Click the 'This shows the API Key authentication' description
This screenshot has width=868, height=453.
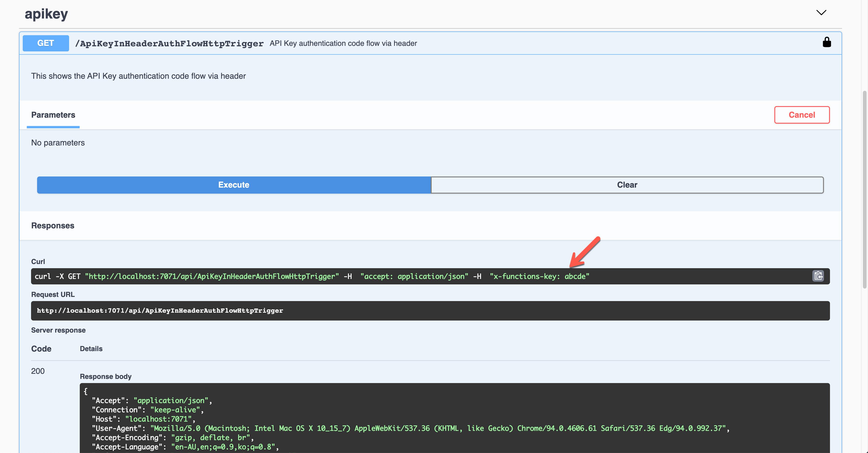click(138, 76)
